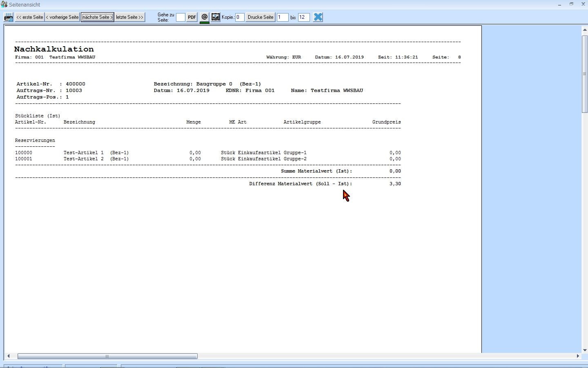Focus the print end page field showing 12

tap(304, 17)
